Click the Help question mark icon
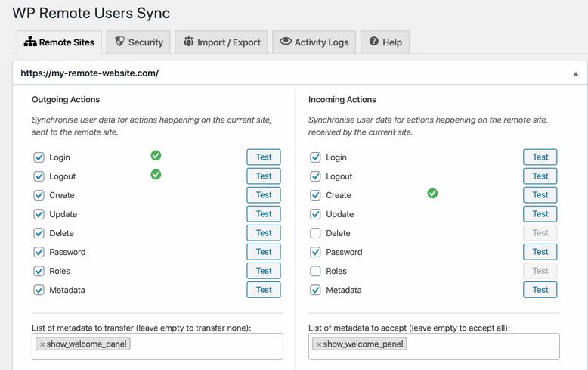Viewport: 588px width, 370px height. [374, 42]
